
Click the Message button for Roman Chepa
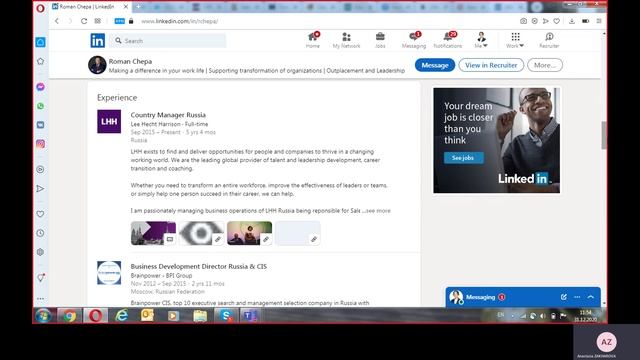pyautogui.click(x=435, y=65)
